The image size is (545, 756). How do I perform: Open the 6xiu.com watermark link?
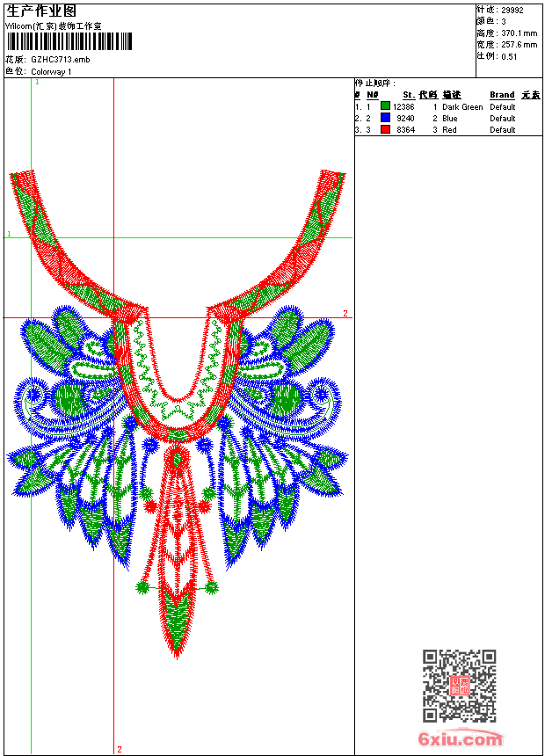coord(461,739)
